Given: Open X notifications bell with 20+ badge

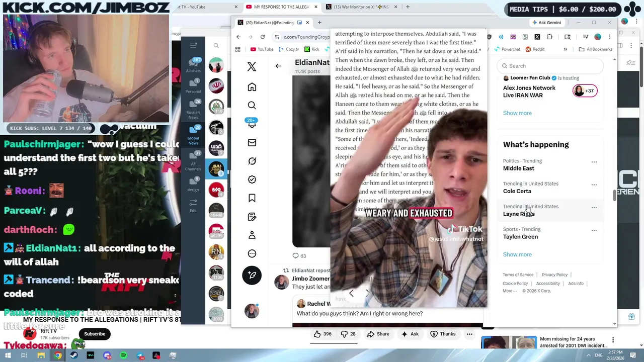Looking at the screenshot, I should tap(252, 124).
